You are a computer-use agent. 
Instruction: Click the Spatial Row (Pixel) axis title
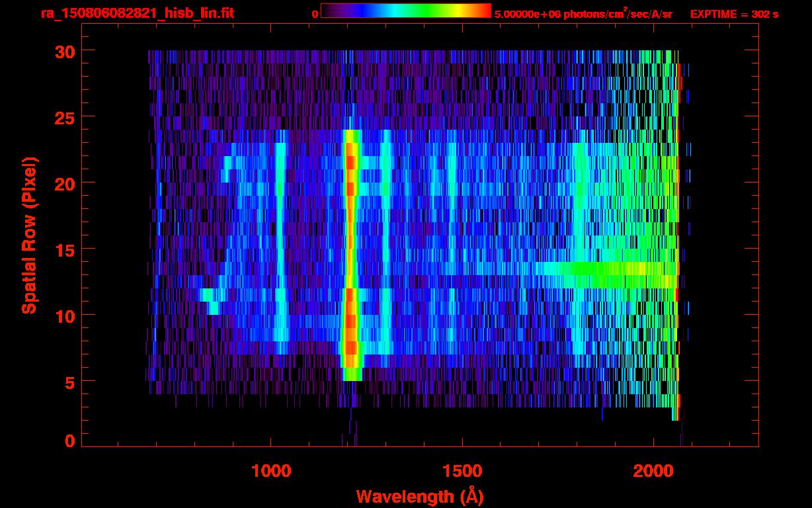coord(29,235)
